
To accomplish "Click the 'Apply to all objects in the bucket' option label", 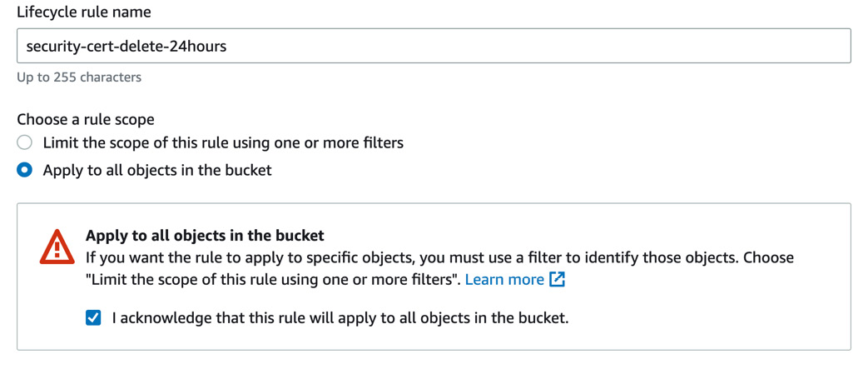I will [x=157, y=170].
